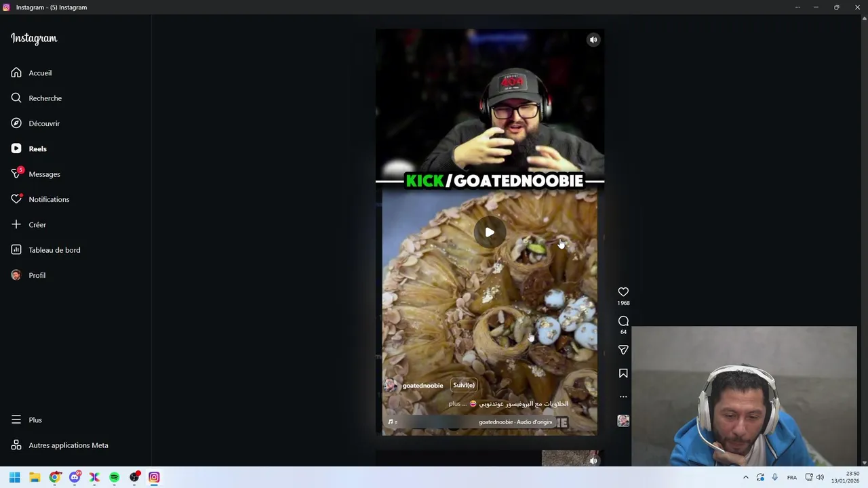868x488 pixels.
Task: Open File Explorer from the taskbar
Action: [35, 477]
